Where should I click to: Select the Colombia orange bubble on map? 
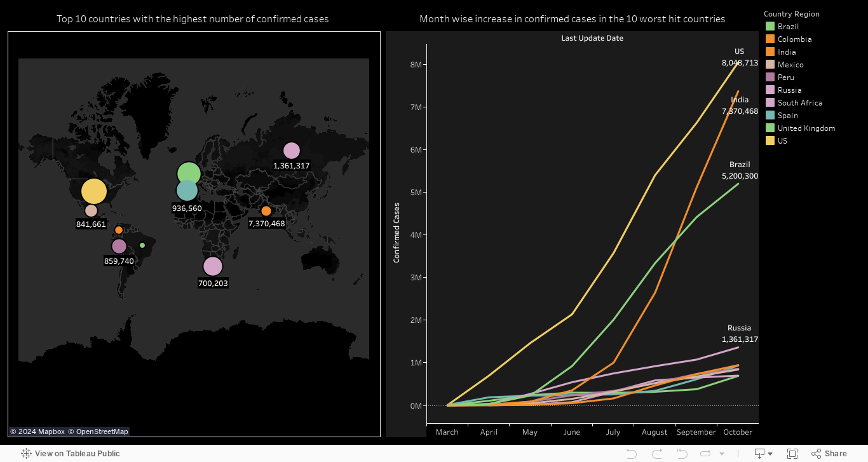coord(119,230)
